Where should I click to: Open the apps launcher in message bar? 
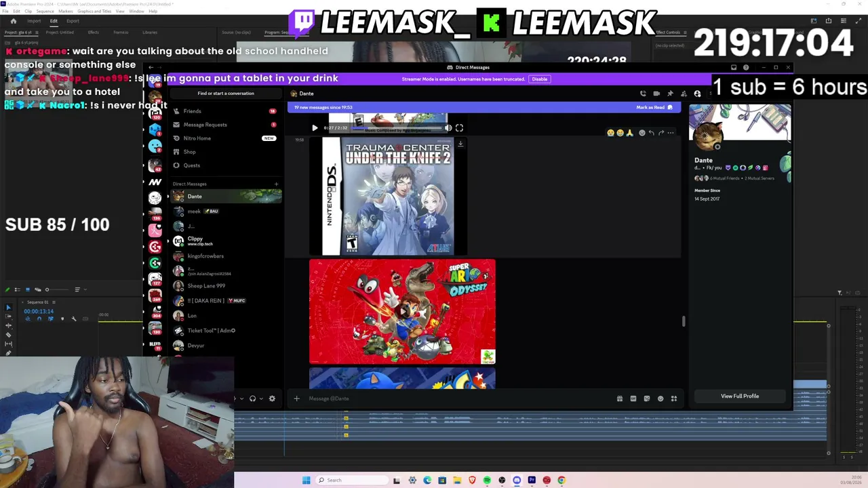674,399
